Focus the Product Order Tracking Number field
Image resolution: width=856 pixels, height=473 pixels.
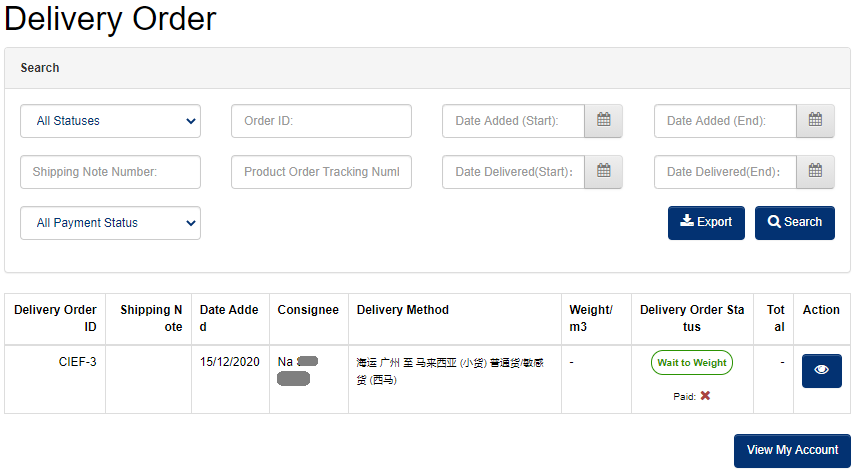click(x=321, y=172)
